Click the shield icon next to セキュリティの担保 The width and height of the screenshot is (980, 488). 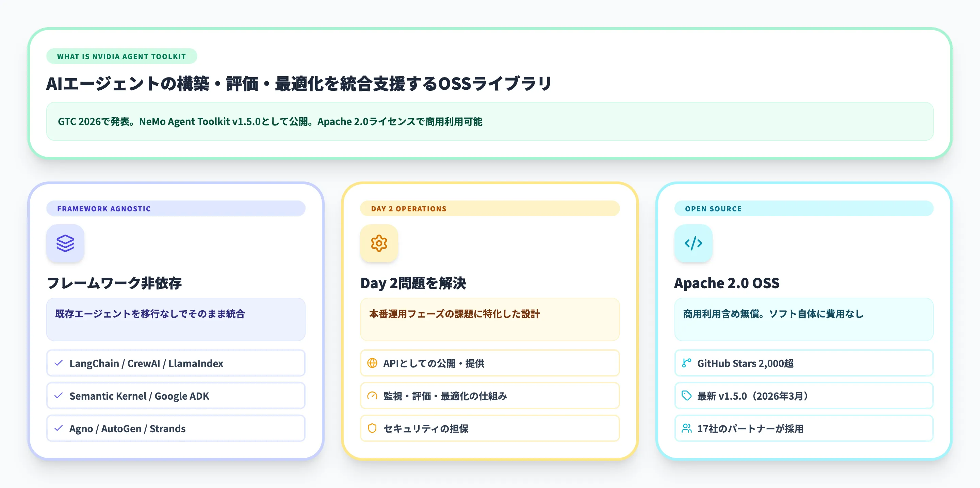(x=372, y=428)
